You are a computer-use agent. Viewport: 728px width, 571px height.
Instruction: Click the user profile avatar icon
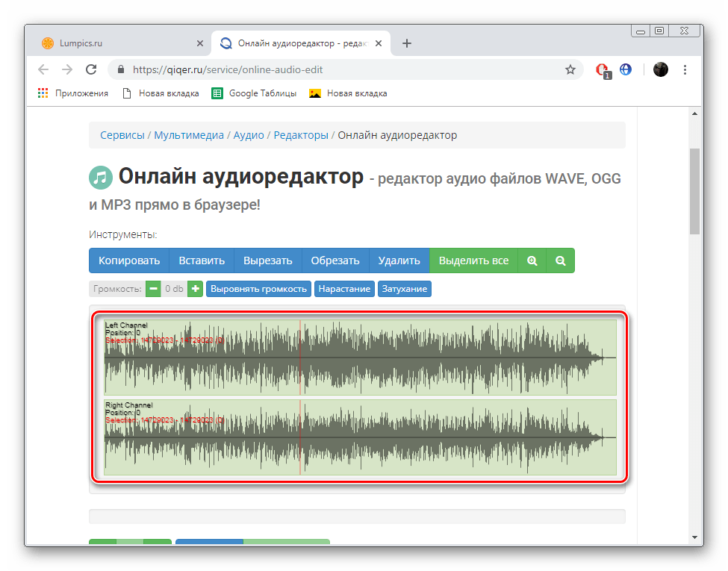[x=660, y=69]
